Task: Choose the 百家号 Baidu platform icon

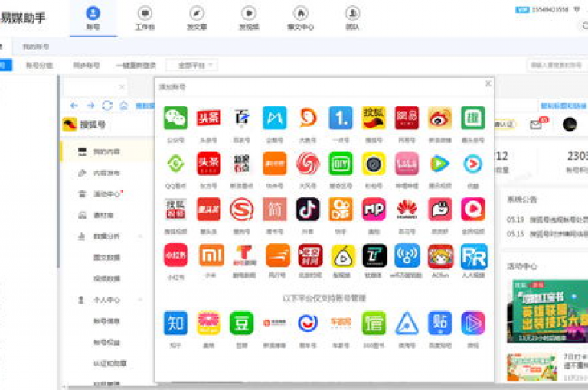Action: (x=241, y=118)
